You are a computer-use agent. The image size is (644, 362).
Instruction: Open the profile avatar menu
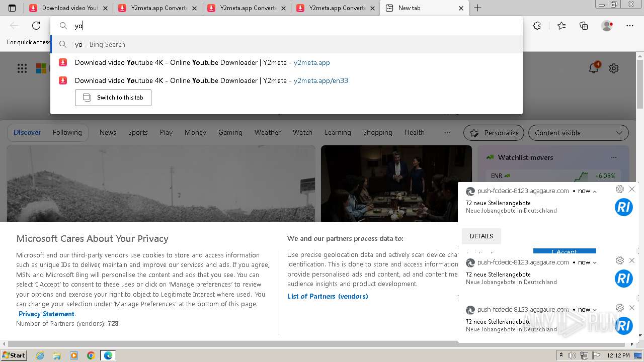point(607,26)
